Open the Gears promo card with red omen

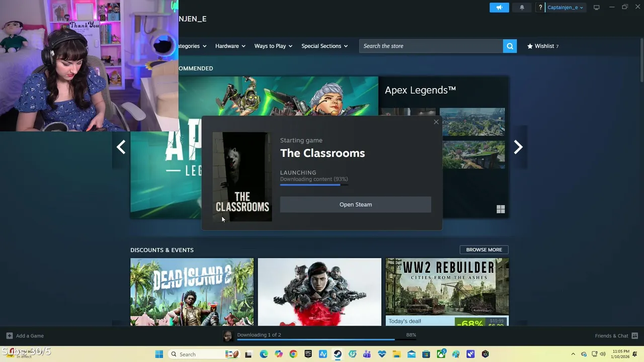point(319,292)
